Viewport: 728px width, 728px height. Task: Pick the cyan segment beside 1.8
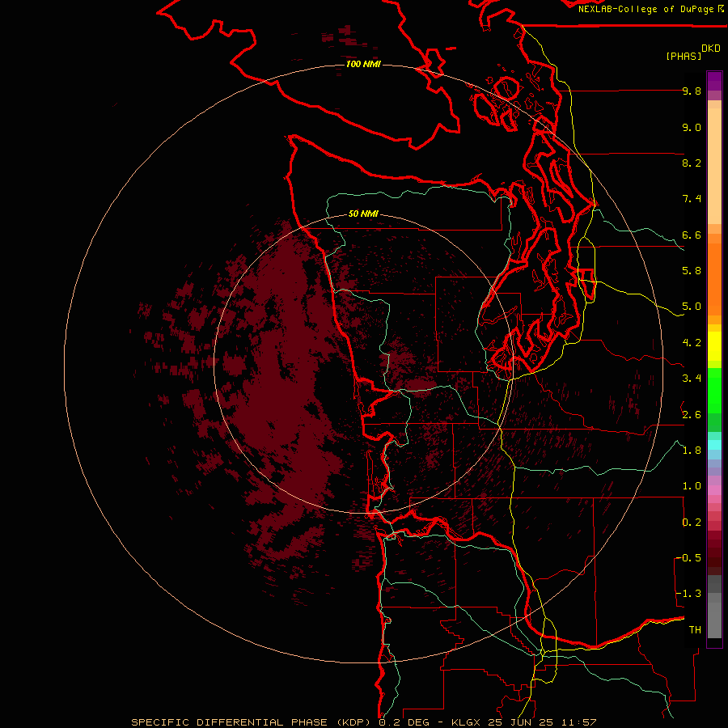[714, 445]
